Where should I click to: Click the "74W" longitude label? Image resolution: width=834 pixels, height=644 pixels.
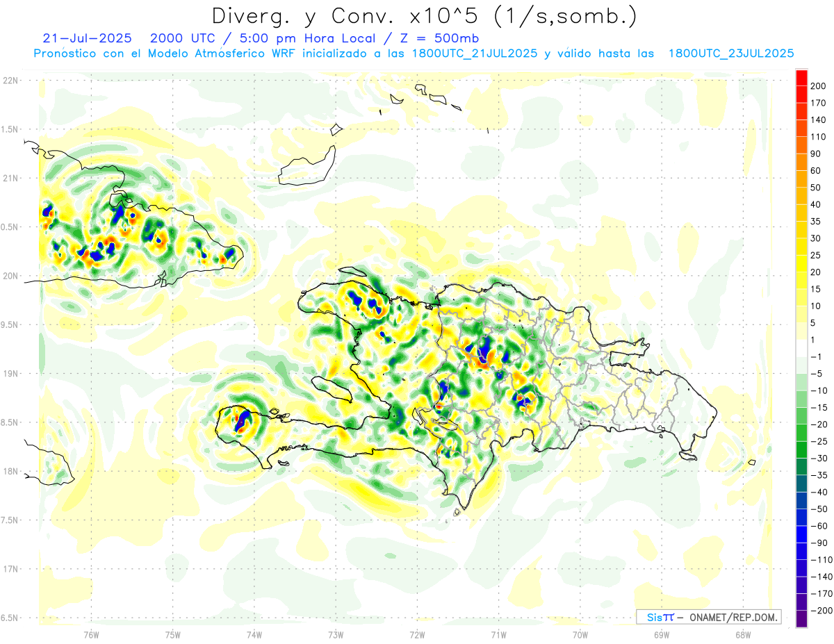pyautogui.click(x=254, y=634)
